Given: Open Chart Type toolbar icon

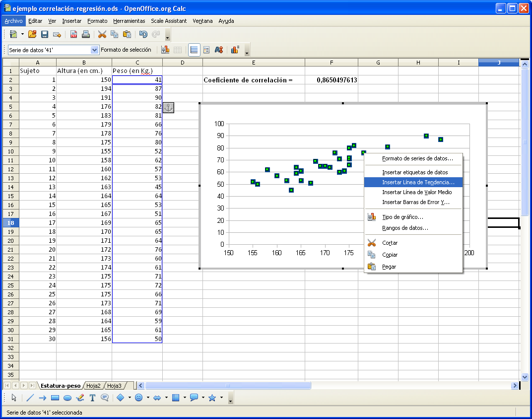Looking at the screenshot, I should coord(165,50).
